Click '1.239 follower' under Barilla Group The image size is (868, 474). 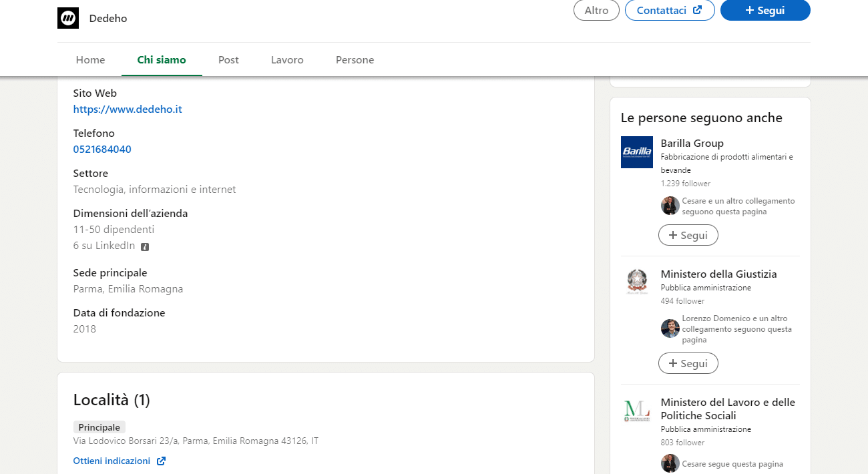pyautogui.click(x=686, y=184)
